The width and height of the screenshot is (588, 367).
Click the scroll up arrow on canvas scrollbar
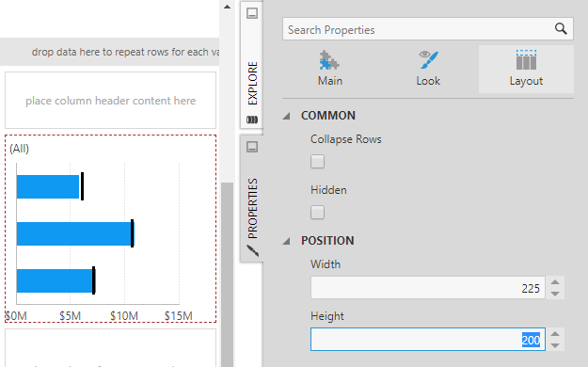point(228,7)
